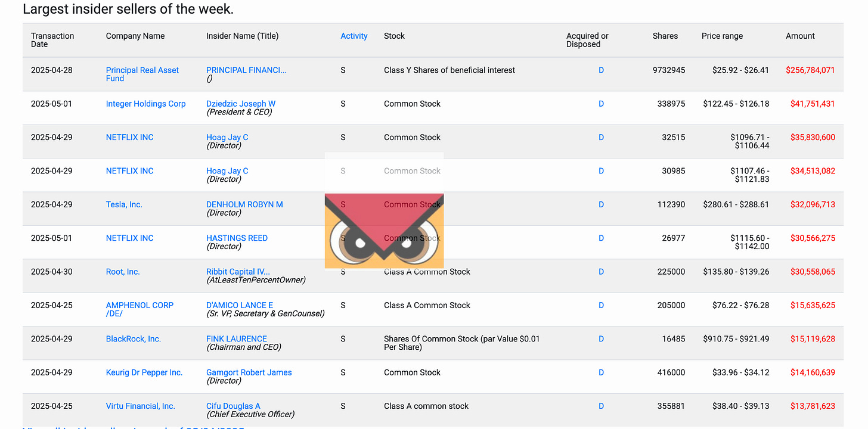Select price range $910.75 - $921.49

pos(736,339)
